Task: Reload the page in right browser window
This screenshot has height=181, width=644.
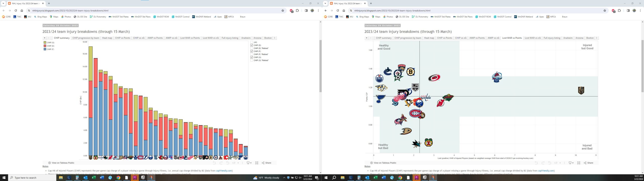Action: click(338, 11)
